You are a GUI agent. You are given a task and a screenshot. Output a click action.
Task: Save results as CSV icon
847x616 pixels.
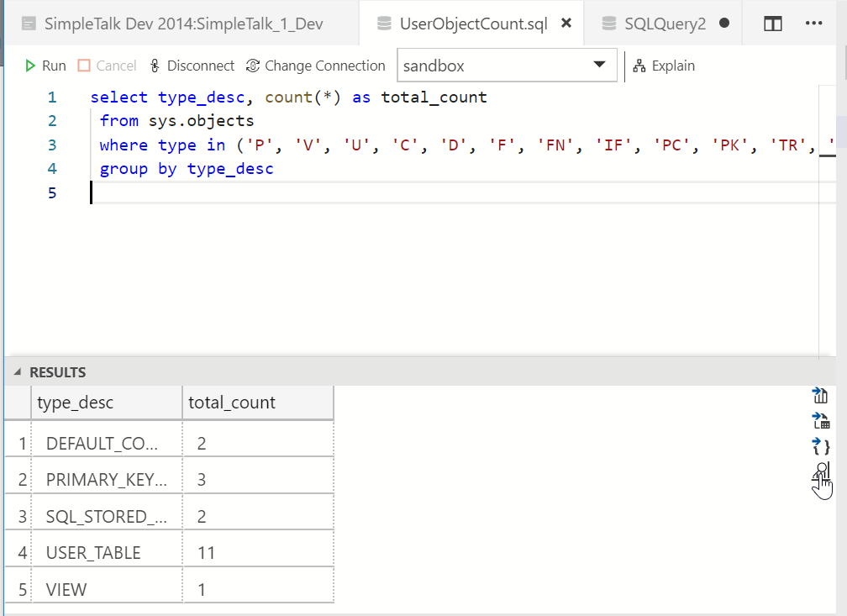point(820,396)
